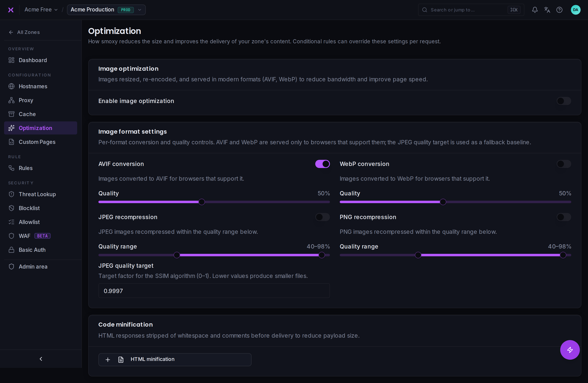
Task: Click the search magnifier icon
Action: (424, 10)
